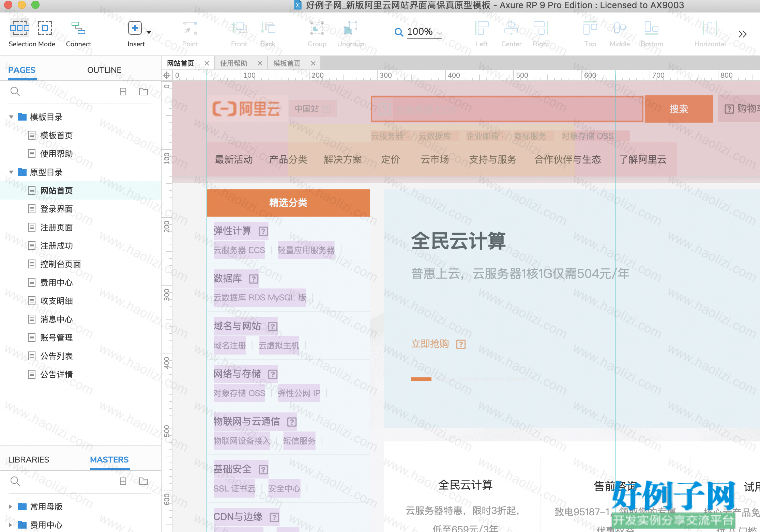The image size is (760, 532).
Task: Click the 阿里云 logo on canvas
Action: pos(246,109)
